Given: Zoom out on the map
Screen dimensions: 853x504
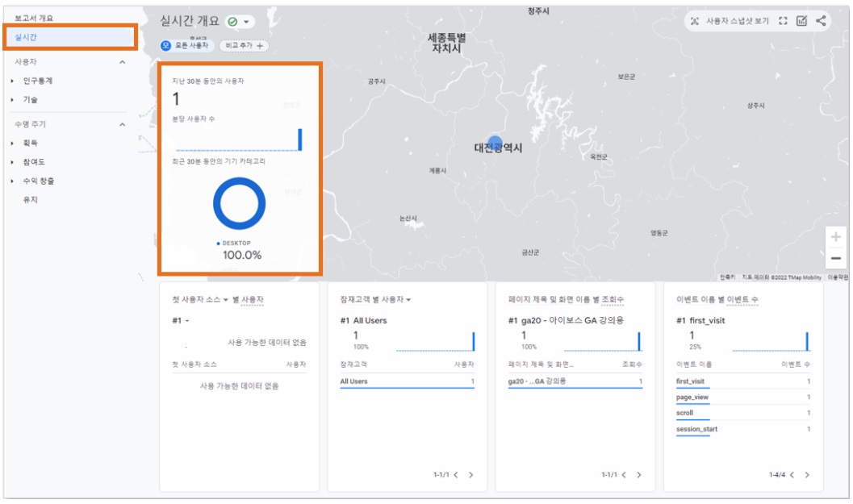Looking at the screenshot, I should tap(835, 258).
